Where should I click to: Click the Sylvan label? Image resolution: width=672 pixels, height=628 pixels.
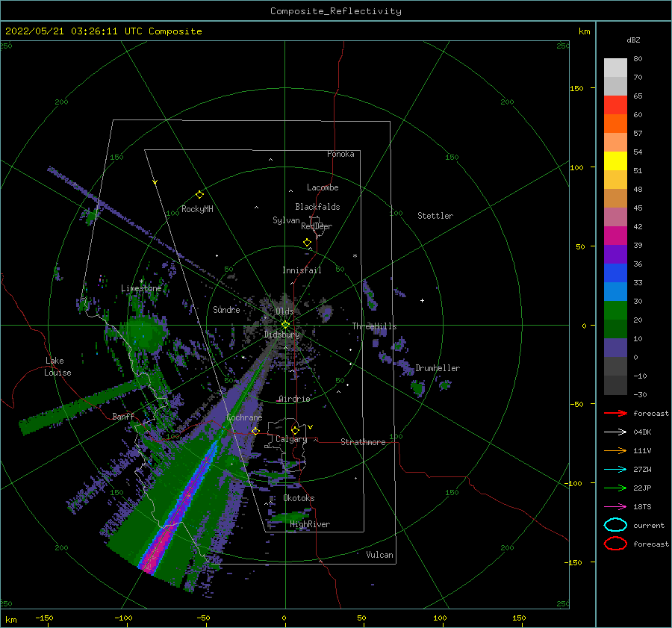pos(286,220)
